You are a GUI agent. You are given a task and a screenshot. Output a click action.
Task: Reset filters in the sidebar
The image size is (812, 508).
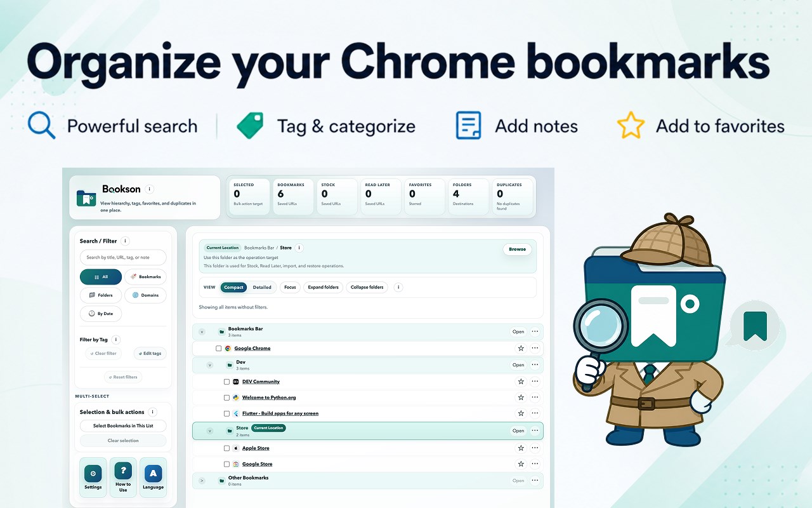pyautogui.click(x=123, y=377)
